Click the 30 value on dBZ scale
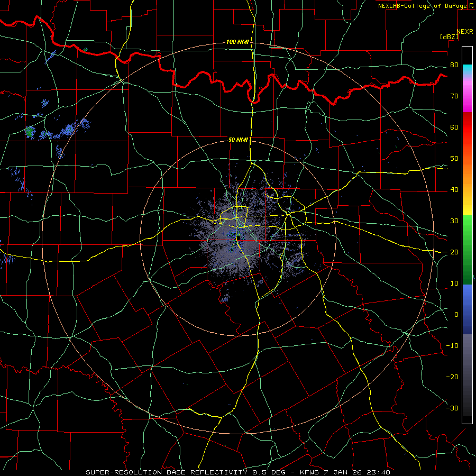 (454, 221)
